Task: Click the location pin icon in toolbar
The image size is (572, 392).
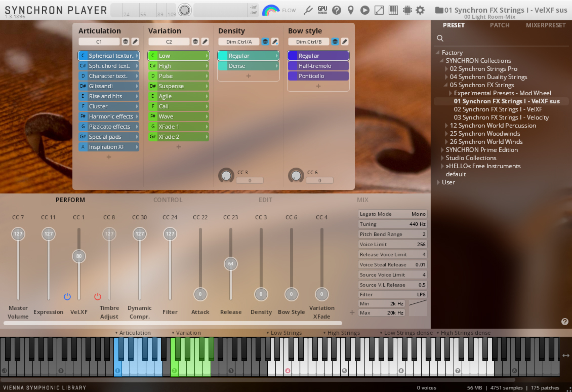Action: 351,10
